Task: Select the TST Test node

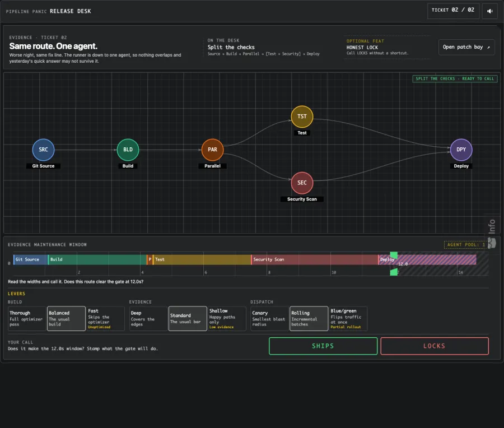Action: [302, 117]
